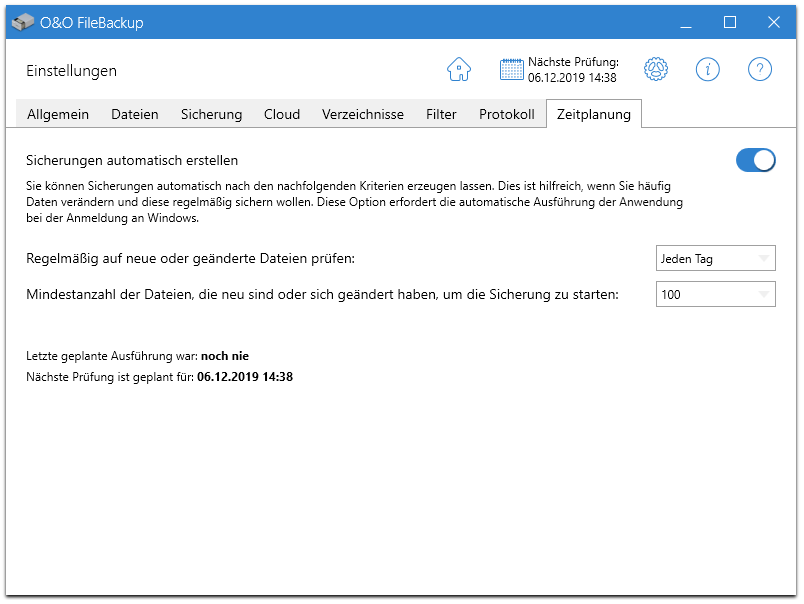
Task: Switch to the Dateien tab
Action: 135,114
